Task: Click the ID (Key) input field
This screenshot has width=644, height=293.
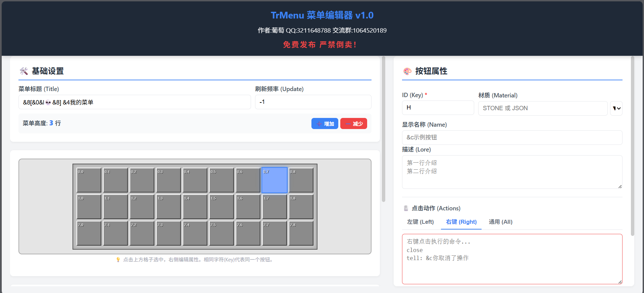Action: (x=438, y=108)
